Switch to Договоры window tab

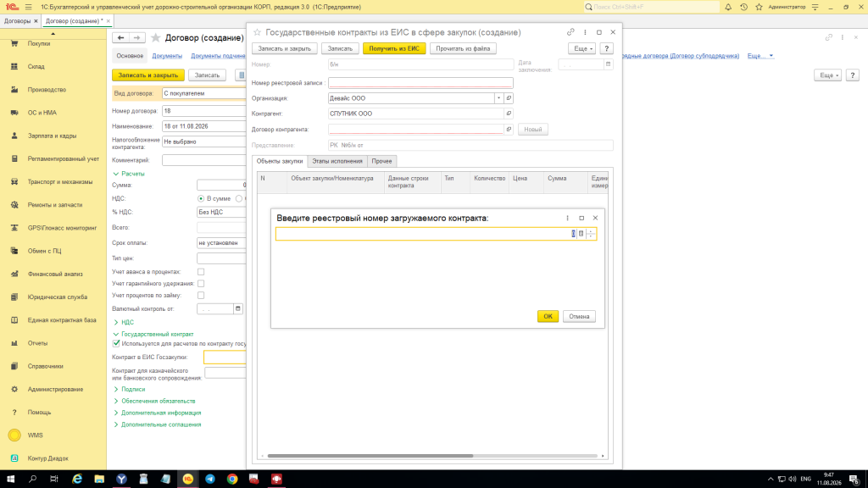[x=17, y=21]
